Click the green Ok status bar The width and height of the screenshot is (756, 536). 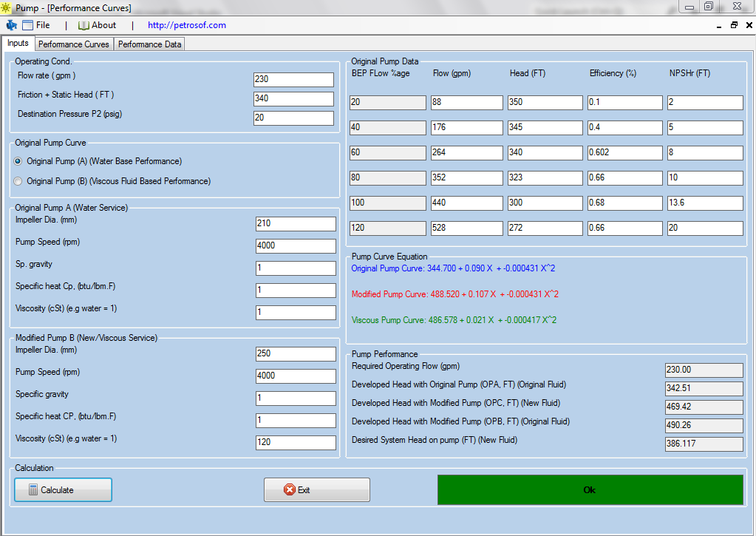click(590, 489)
